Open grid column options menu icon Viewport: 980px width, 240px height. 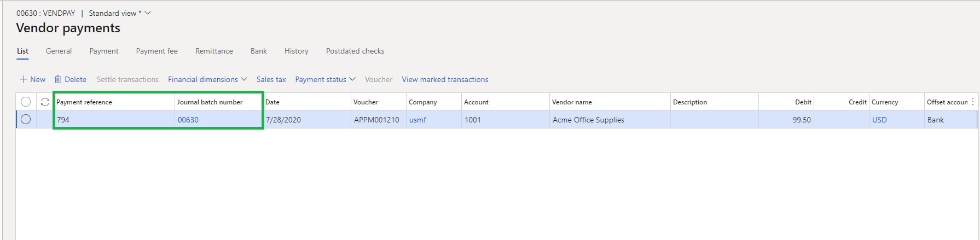point(972,102)
